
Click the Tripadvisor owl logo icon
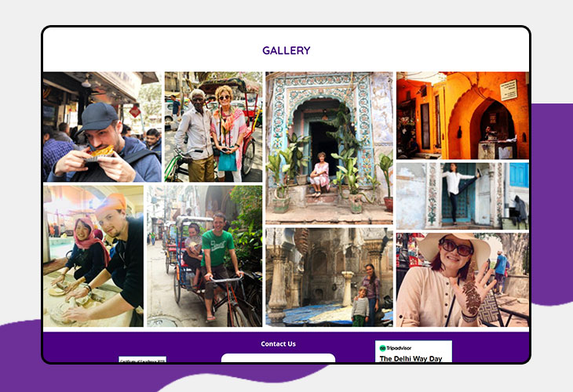383,347
